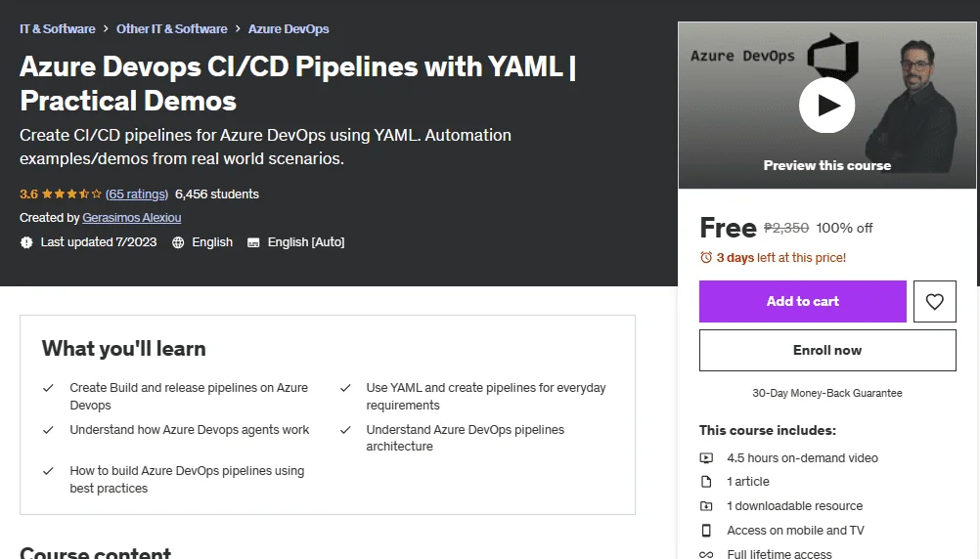Add course to wishlist with heart icon
980x559 pixels.
pyautogui.click(x=934, y=302)
